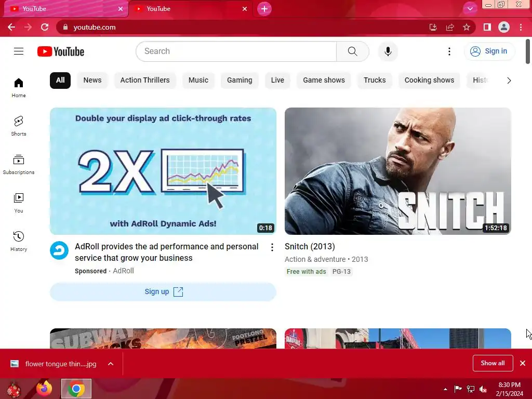Open a new tab with the plus button
Viewport: 532px width, 399px height.
pyautogui.click(x=264, y=9)
